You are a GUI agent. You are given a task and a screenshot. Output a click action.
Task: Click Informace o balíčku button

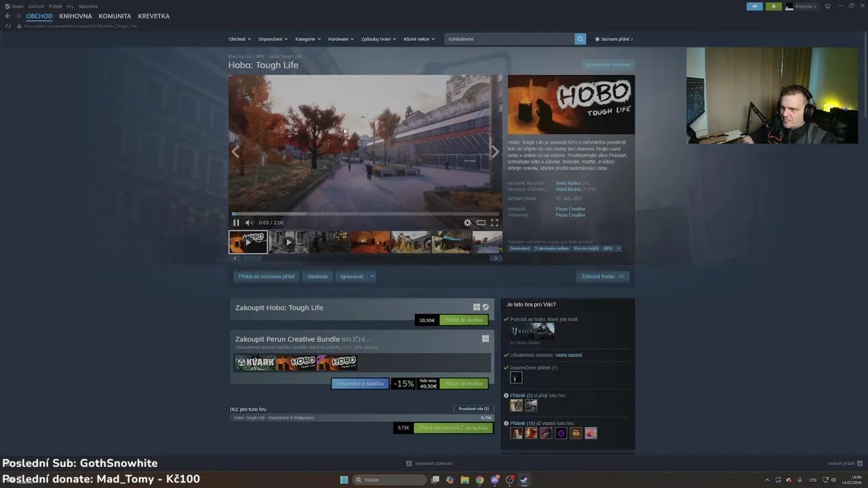360,384
